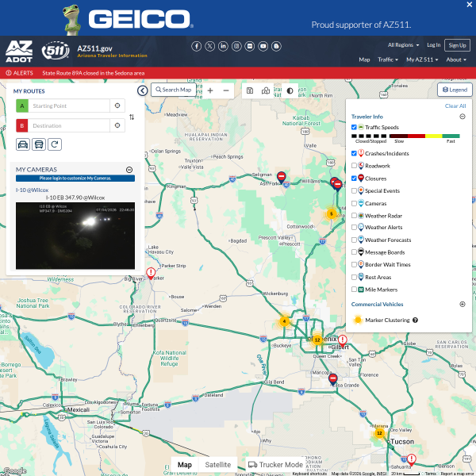Toggle map contrast dark mode icon

coord(290,90)
